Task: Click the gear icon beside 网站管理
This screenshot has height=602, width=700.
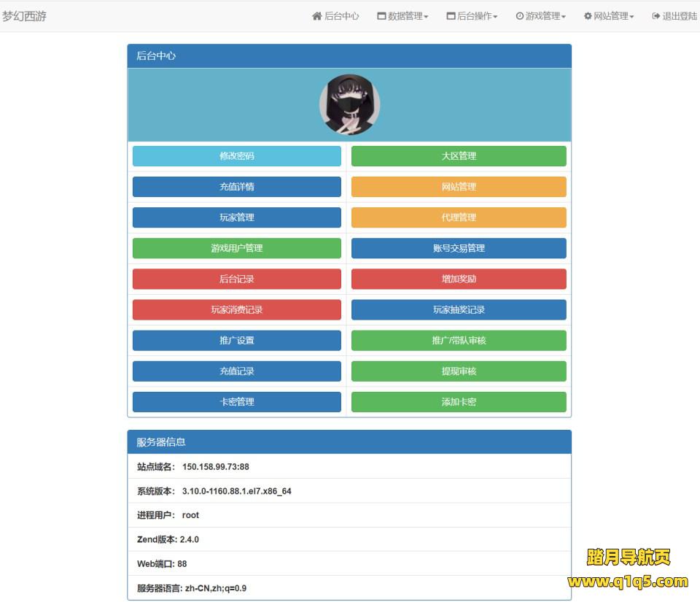Action: tap(588, 16)
